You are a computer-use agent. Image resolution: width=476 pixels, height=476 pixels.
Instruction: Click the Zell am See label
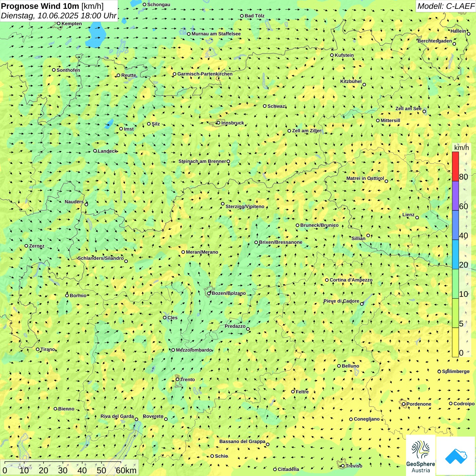point(408,108)
